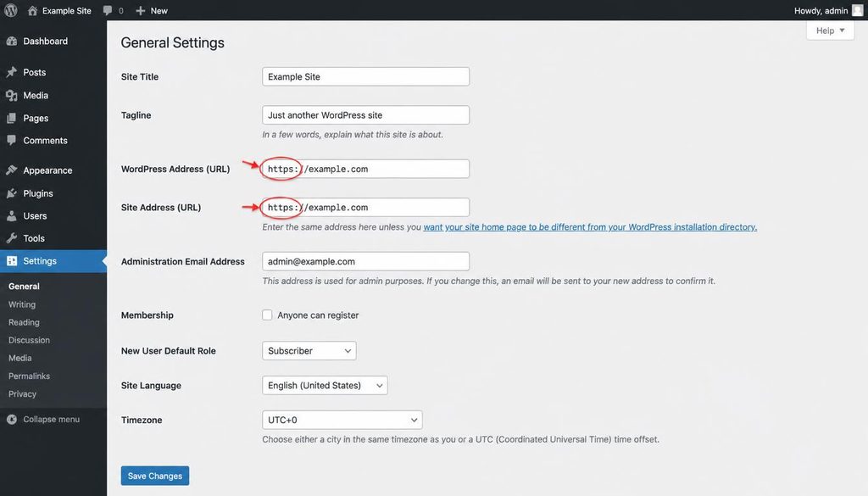Click the Settings sliders icon
This screenshot has height=496, width=868.
[x=12, y=261]
